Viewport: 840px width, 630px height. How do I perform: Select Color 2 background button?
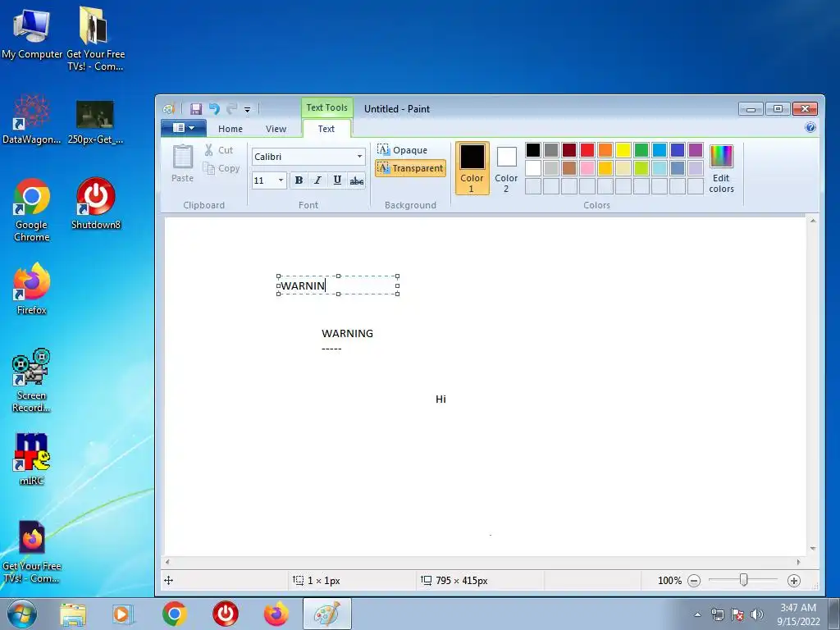(506, 167)
